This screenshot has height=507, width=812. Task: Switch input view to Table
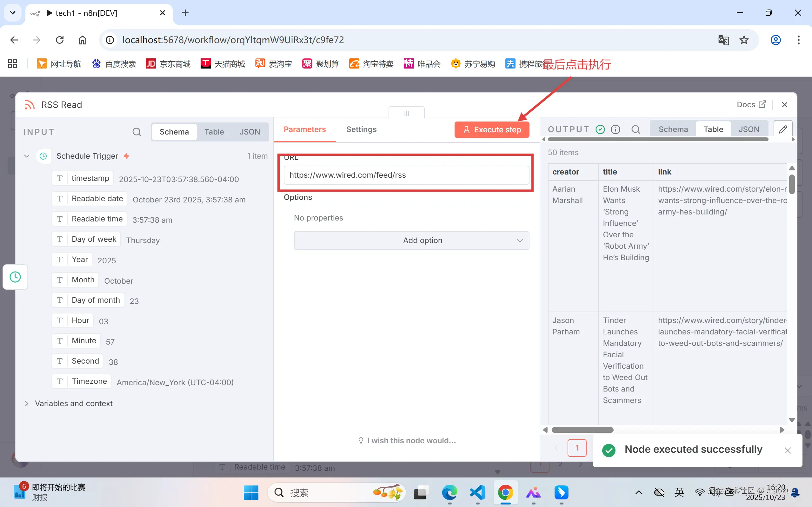click(214, 132)
